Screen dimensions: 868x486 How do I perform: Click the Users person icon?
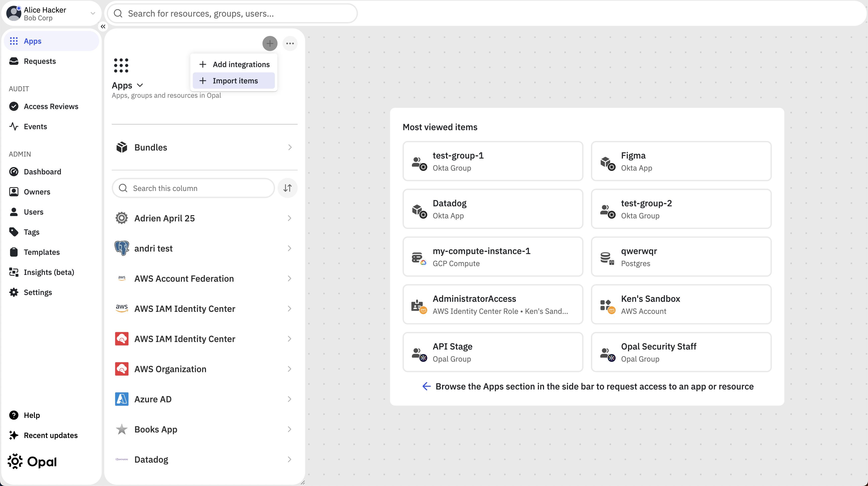(x=14, y=212)
